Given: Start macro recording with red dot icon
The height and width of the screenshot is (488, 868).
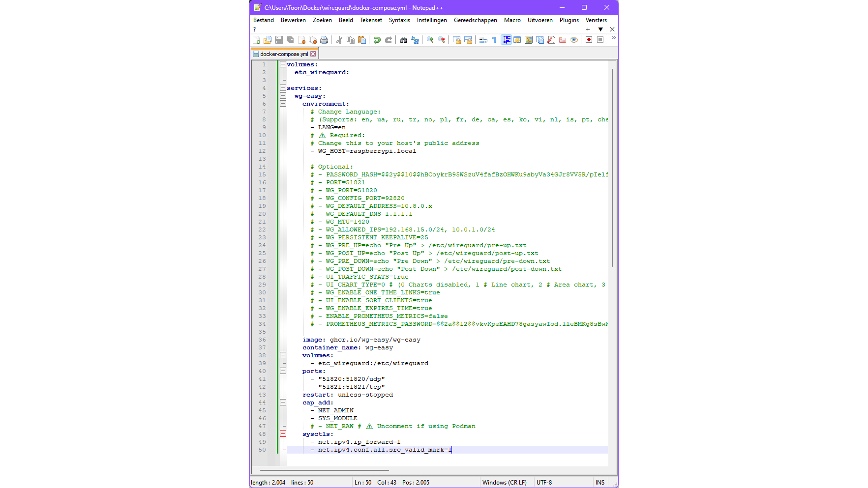Looking at the screenshot, I should (x=589, y=40).
